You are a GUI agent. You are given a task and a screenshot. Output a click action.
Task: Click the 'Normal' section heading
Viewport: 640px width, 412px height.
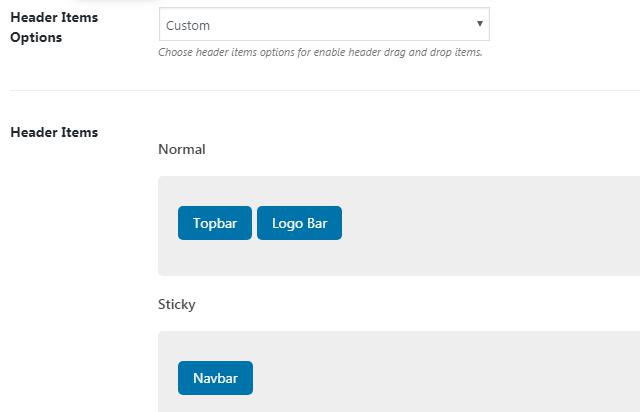coord(181,149)
